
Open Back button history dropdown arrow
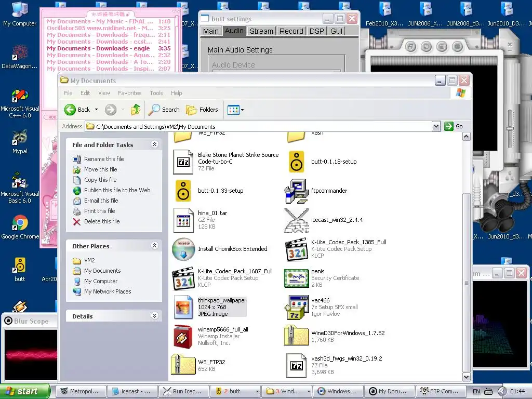[96, 110]
